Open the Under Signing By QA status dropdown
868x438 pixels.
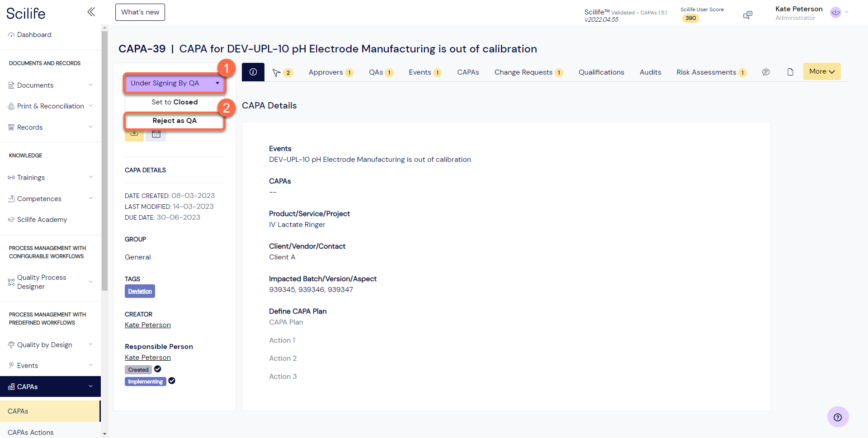[x=175, y=83]
